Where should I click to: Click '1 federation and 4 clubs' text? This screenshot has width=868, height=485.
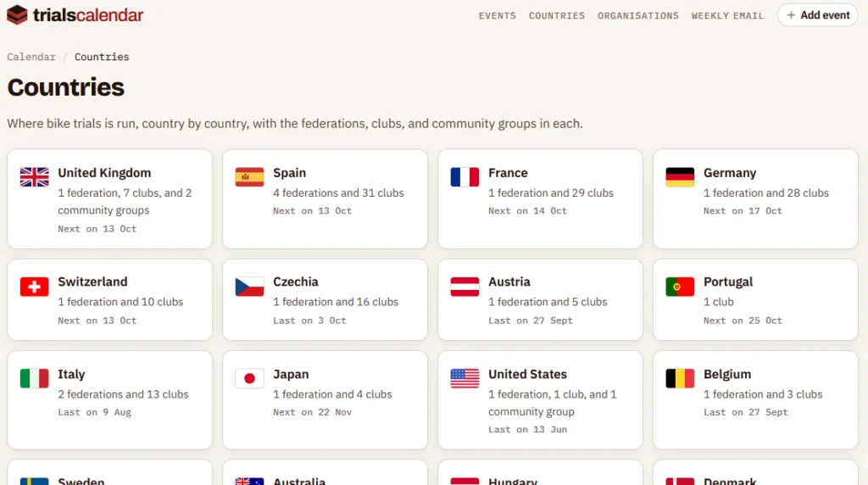click(332, 394)
